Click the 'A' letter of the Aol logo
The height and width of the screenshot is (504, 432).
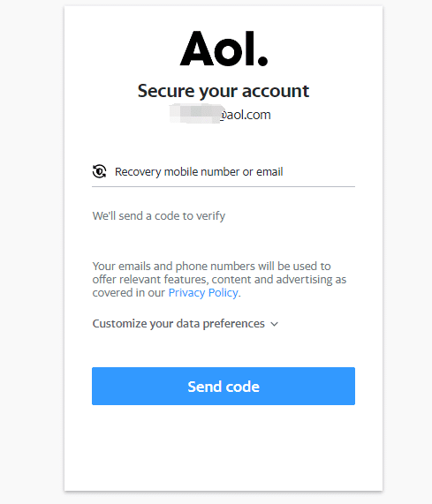(x=197, y=49)
